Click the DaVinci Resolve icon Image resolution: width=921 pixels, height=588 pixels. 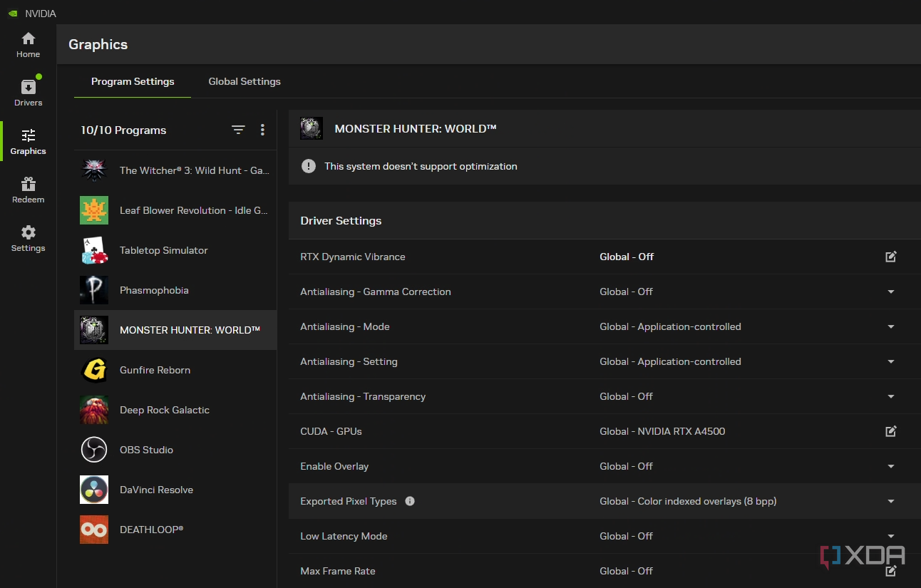(x=94, y=490)
